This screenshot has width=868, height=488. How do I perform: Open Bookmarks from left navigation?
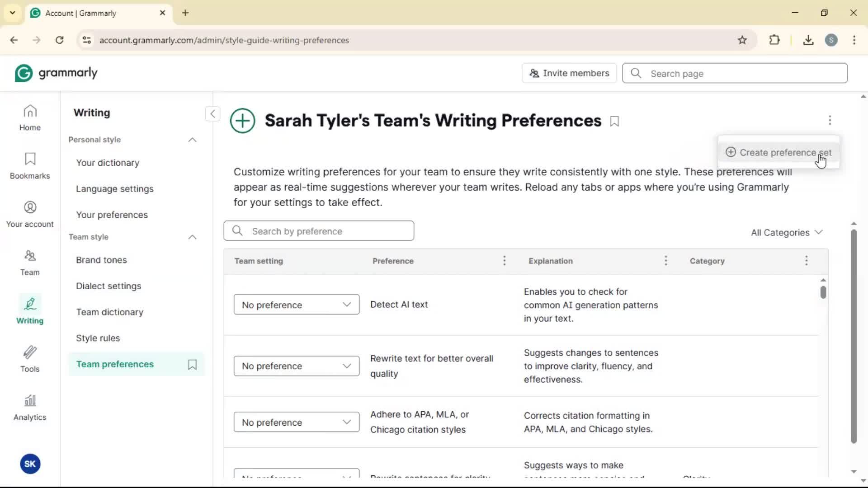click(30, 166)
